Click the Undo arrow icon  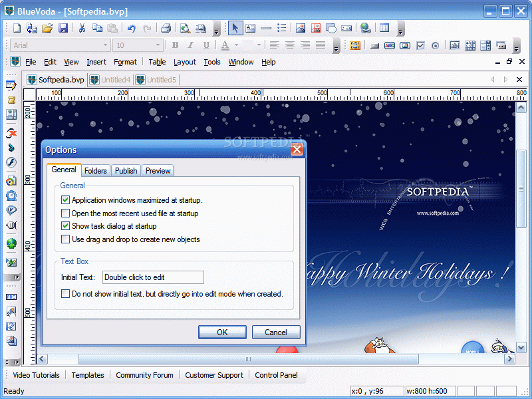click(x=131, y=28)
